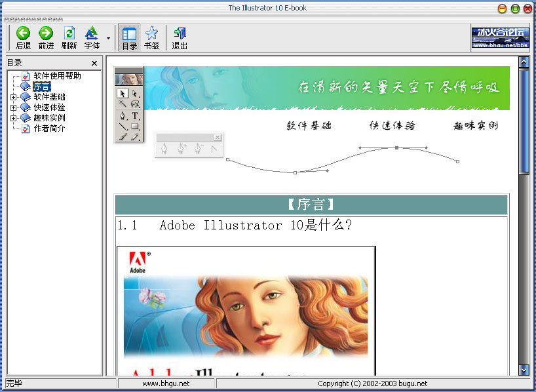
Task: Click the 在清新的矢量天空下尽情呼吸 banner
Action: click(x=327, y=88)
